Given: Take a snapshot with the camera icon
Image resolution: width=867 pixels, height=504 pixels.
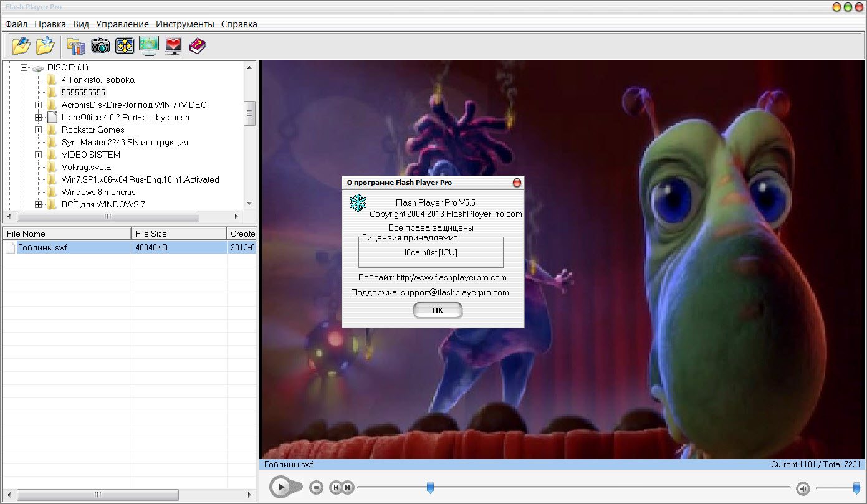Looking at the screenshot, I should (x=100, y=45).
